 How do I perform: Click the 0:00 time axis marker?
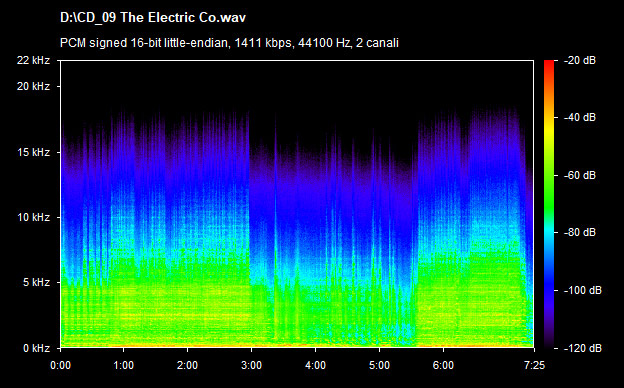click(60, 365)
